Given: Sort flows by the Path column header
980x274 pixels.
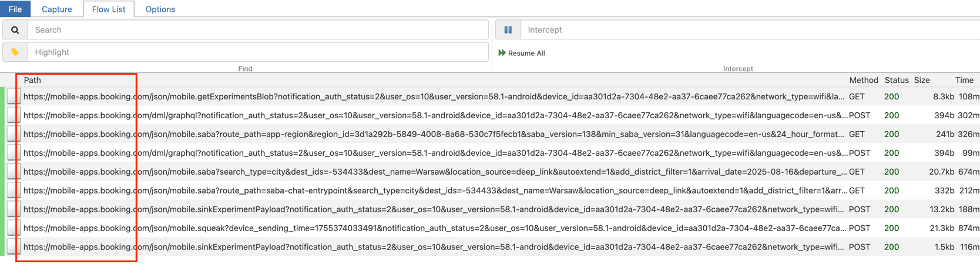Looking at the screenshot, I should click(x=32, y=80).
